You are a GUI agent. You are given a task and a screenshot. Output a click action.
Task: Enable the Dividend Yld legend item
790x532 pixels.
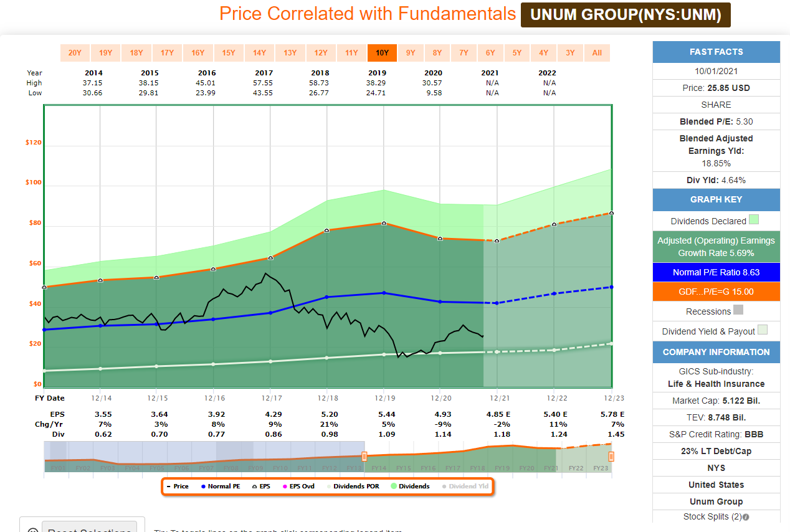pyautogui.click(x=465, y=486)
